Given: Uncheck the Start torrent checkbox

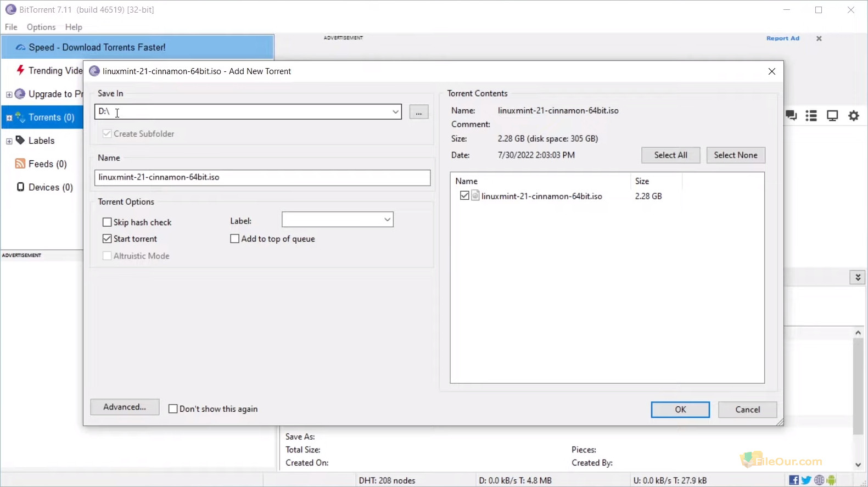Looking at the screenshot, I should (107, 239).
